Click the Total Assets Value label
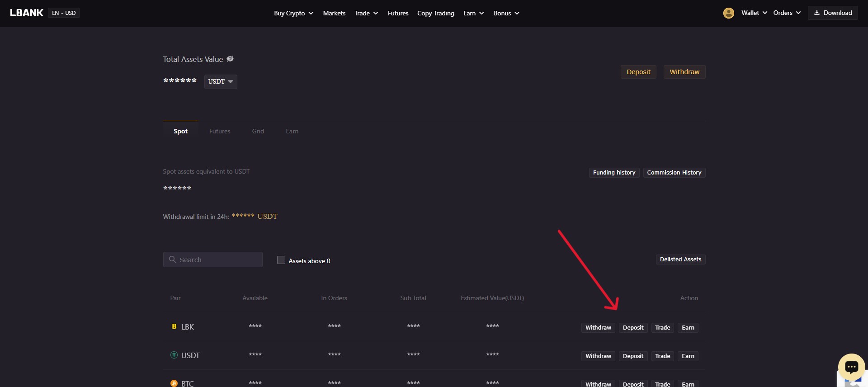 [x=193, y=59]
